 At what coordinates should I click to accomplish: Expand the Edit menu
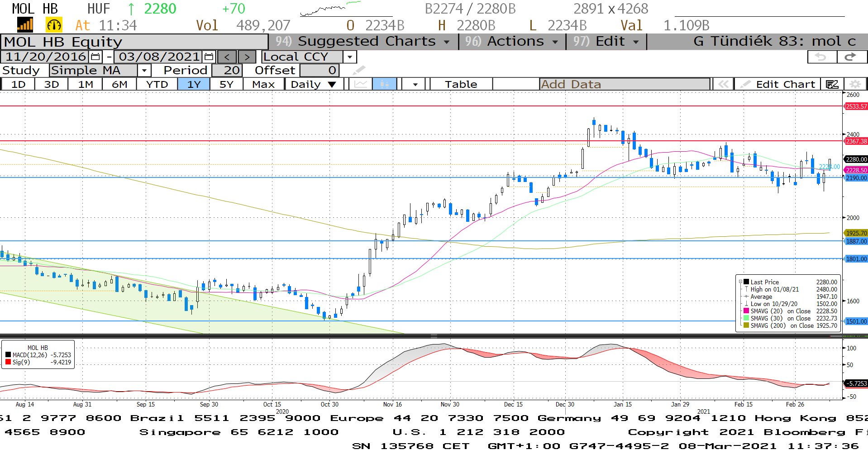click(606, 42)
